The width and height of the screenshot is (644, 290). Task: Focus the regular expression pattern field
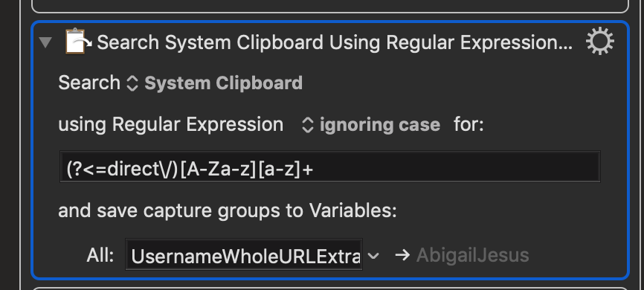[x=329, y=167]
